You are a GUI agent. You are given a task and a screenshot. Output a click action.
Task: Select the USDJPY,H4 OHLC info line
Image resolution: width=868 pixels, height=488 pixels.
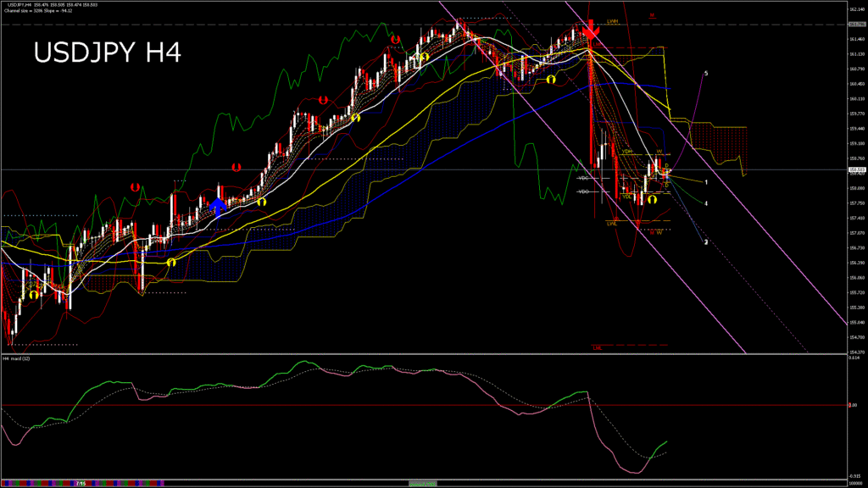[x=51, y=6]
